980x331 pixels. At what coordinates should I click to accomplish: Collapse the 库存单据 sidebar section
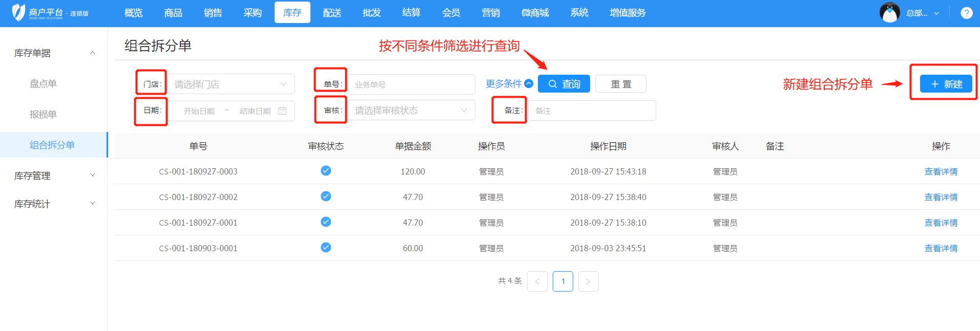(53, 53)
